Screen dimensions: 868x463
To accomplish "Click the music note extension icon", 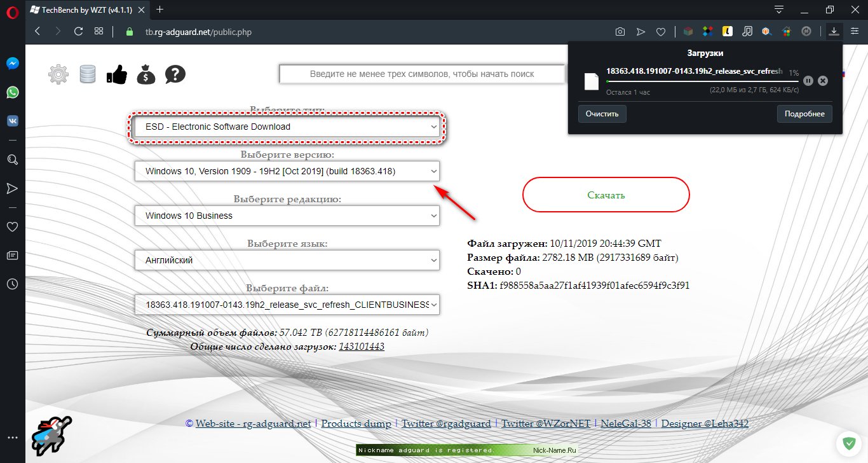I will 747,31.
